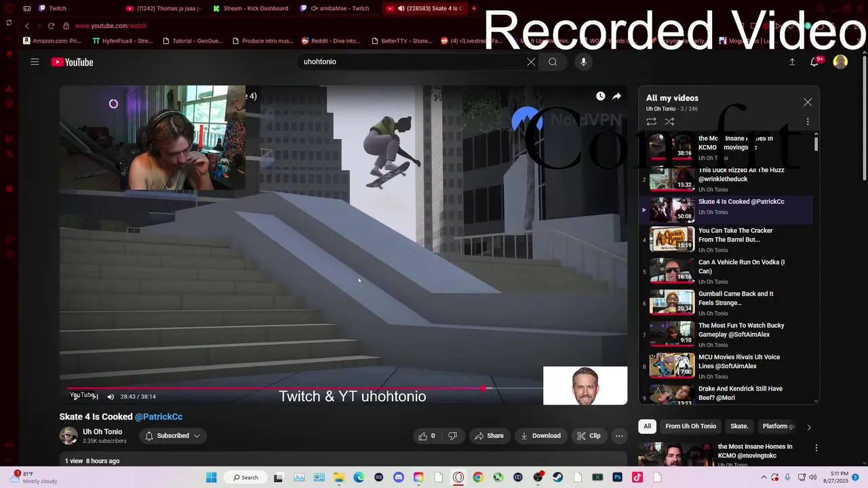This screenshot has height=488, width=868.
Task: Open Steam from taskbar
Action: (558, 477)
